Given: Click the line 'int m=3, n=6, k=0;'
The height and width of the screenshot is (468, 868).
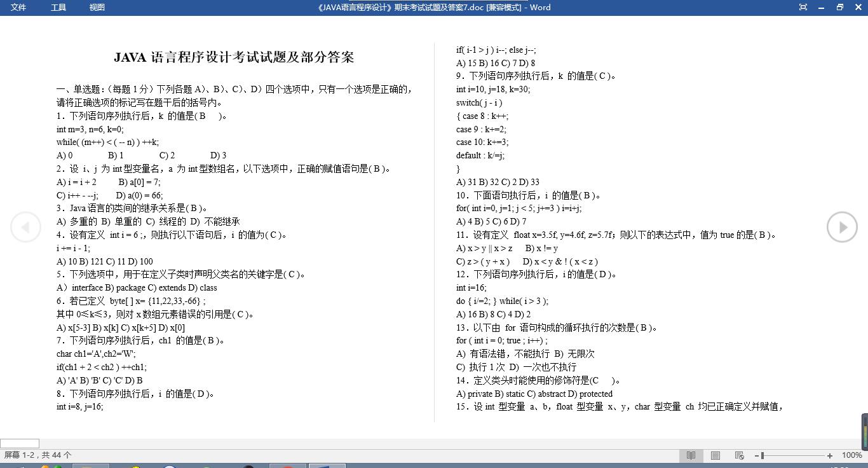Looking at the screenshot, I should (90, 129).
